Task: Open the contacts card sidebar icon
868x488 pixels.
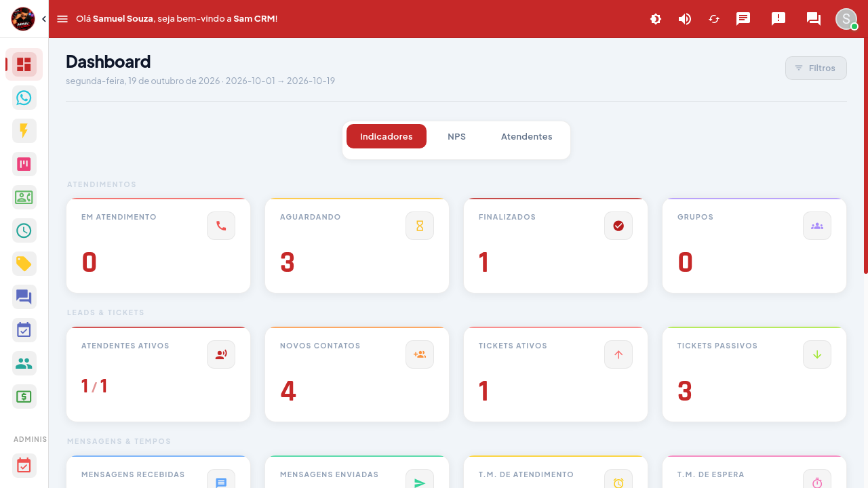Action: click(x=24, y=197)
